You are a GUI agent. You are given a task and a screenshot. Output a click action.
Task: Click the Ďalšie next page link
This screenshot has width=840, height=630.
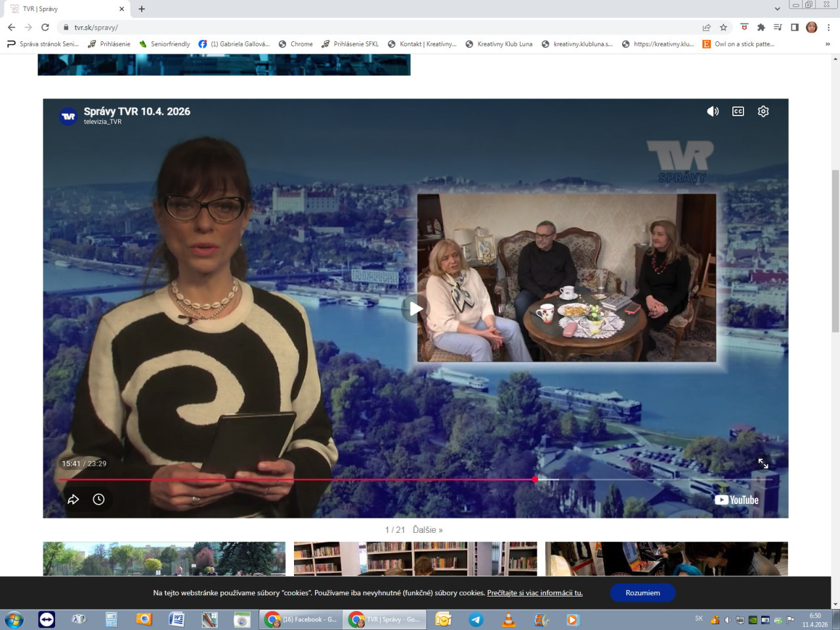[x=427, y=530]
